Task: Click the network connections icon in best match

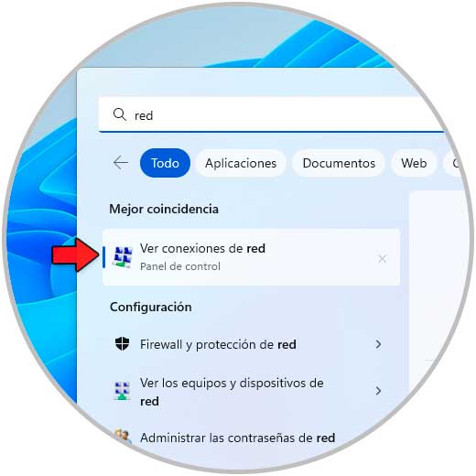Action: point(123,257)
